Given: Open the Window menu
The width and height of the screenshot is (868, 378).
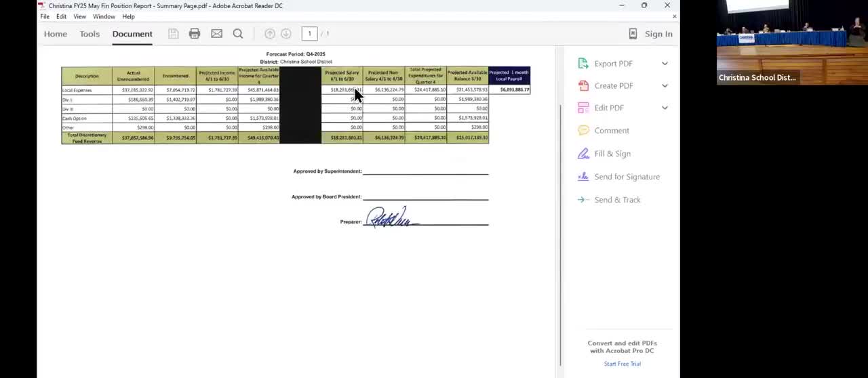Looking at the screenshot, I should click(104, 16).
